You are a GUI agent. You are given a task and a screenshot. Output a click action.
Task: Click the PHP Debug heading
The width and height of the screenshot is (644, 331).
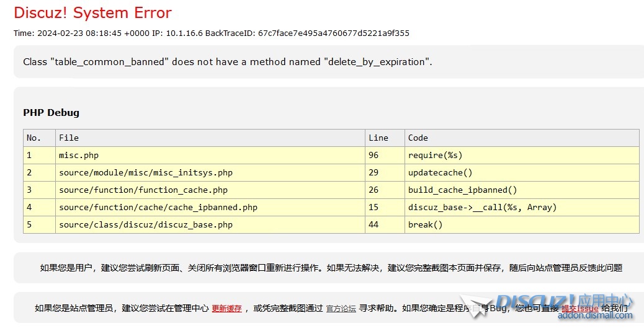coord(51,113)
